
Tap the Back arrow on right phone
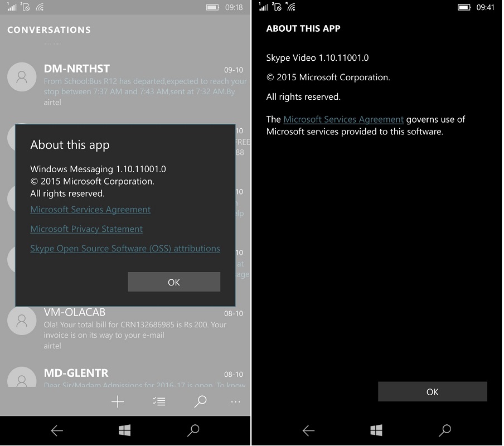[308, 430]
